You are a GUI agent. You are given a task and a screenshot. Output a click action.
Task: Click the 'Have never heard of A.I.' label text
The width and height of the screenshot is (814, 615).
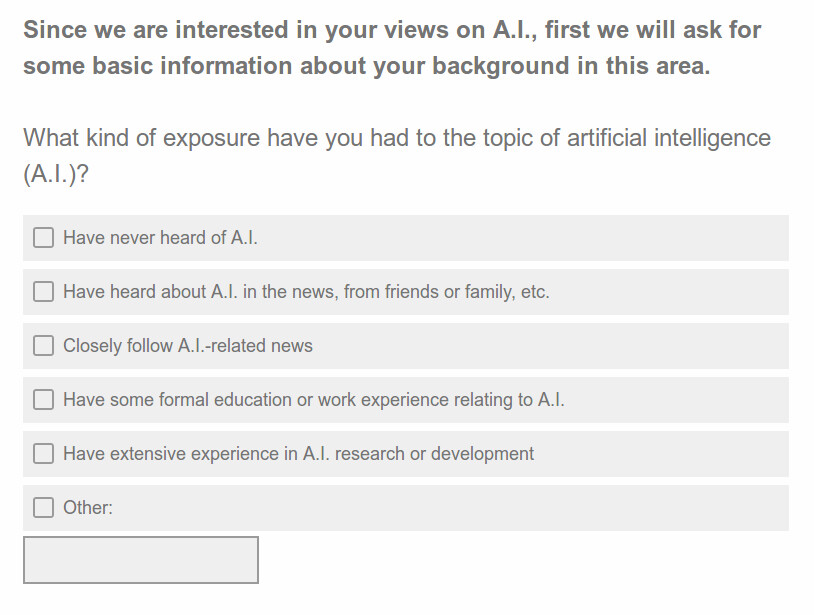(x=160, y=238)
